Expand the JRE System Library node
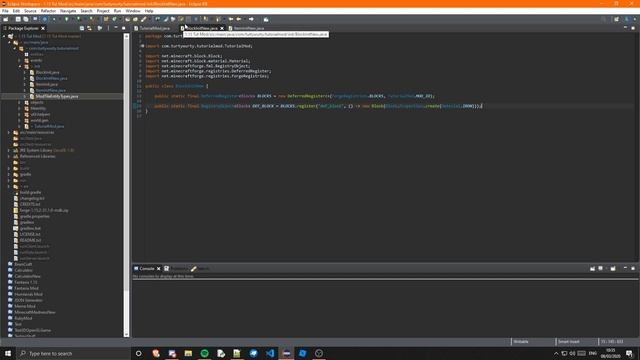This screenshot has width=640, height=360. [x=9, y=150]
